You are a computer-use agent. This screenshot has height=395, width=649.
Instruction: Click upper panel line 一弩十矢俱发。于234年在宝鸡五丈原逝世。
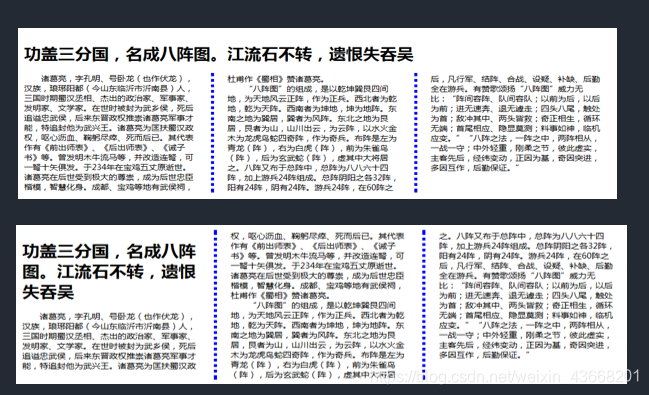tap(106, 167)
